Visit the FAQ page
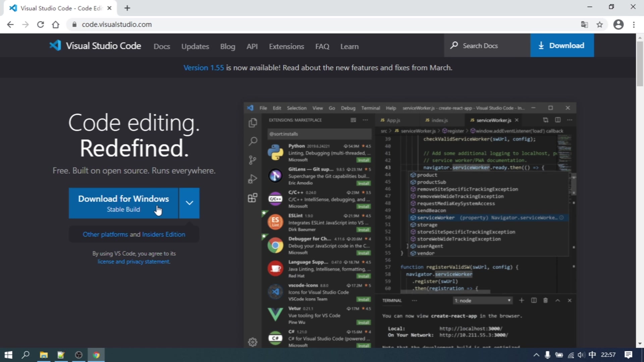Viewport: 644px width, 362px height. click(x=322, y=46)
